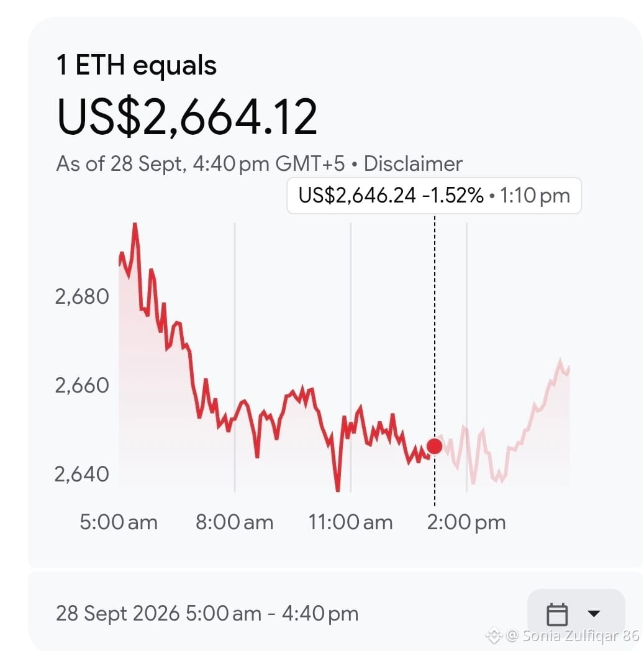Expand the date range dropdown arrow
This screenshot has height=651, width=644.
[x=594, y=613]
